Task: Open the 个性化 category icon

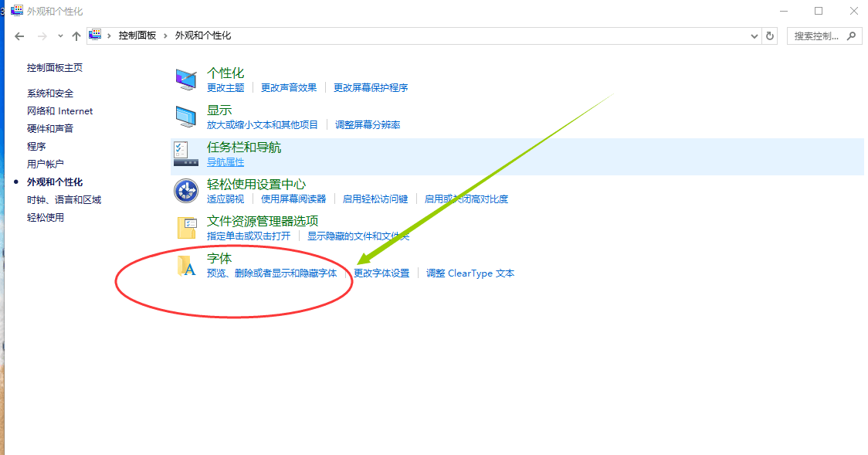Action: [186, 80]
